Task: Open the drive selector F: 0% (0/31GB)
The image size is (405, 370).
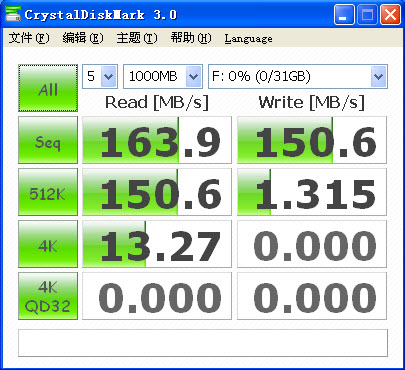Action: (x=298, y=76)
